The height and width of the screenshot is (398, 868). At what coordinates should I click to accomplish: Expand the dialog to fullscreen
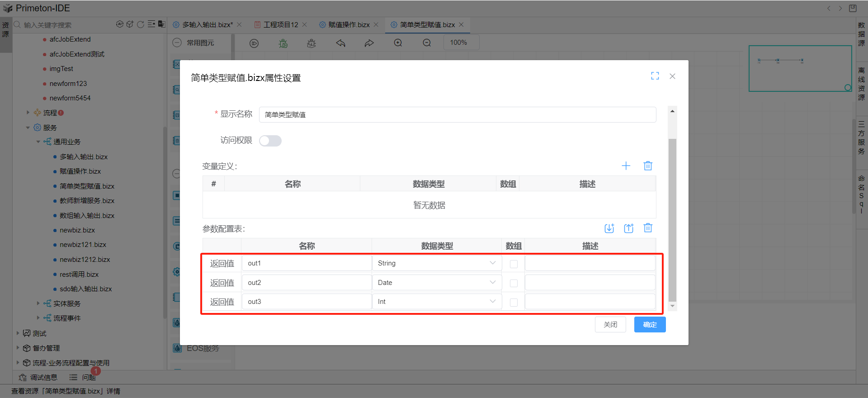click(x=655, y=76)
